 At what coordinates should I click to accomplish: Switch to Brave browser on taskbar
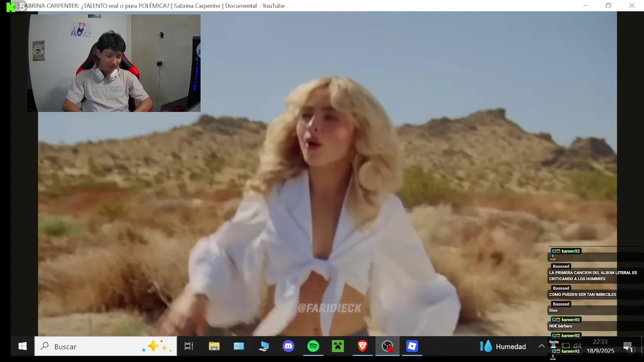pyautogui.click(x=362, y=346)
